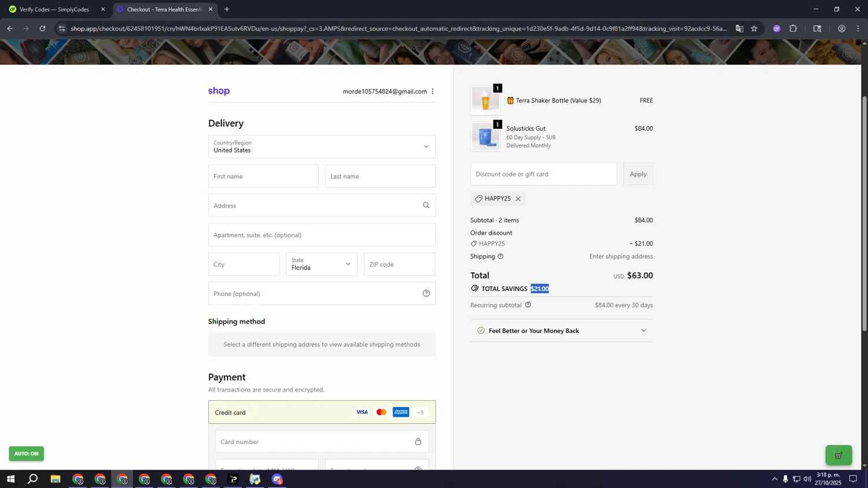The width and height of the screenshot is (868, 488).
Task: Open the volume control in system tray
Action: [807, 479]
